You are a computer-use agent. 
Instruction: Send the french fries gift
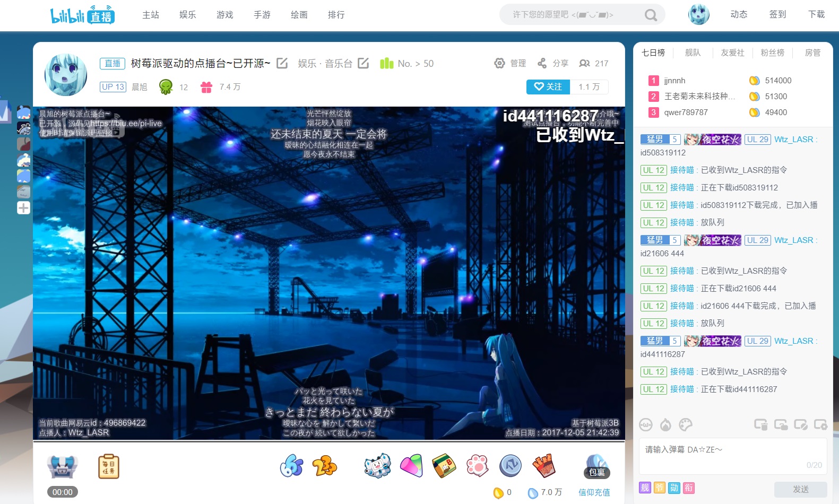[x=544, y=466]
